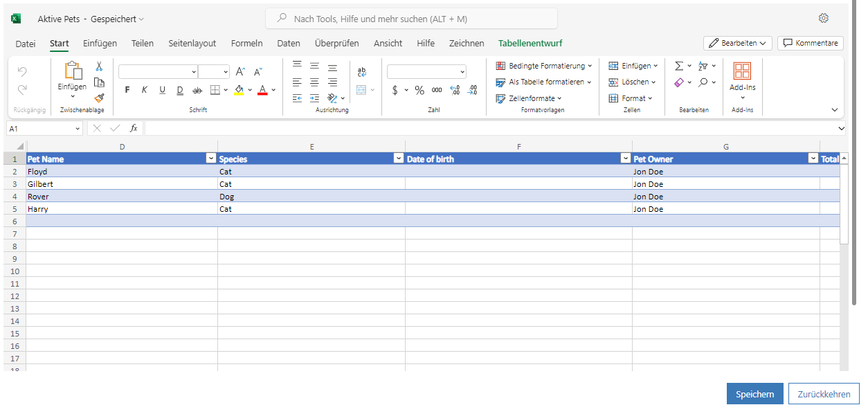Open the Tabellenentwurf tab
This screenshot has height=414, width=868.
coord(530,43)
